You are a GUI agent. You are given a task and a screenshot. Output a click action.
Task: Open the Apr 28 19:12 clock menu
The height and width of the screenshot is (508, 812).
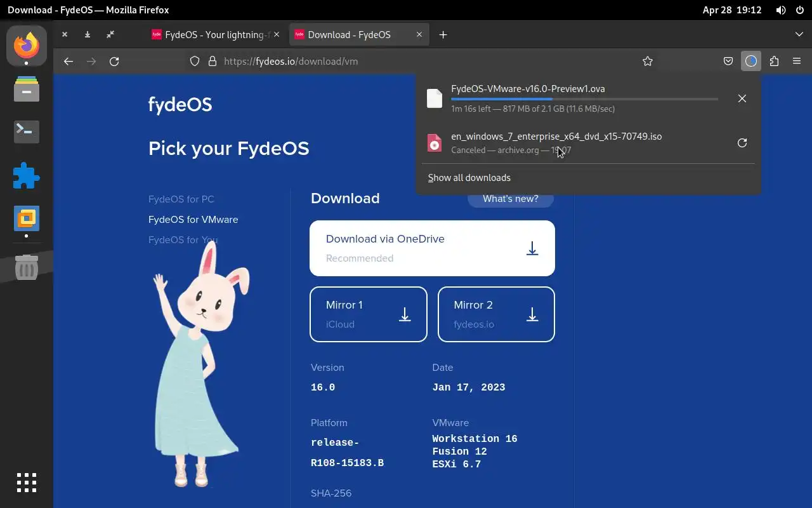732,10
